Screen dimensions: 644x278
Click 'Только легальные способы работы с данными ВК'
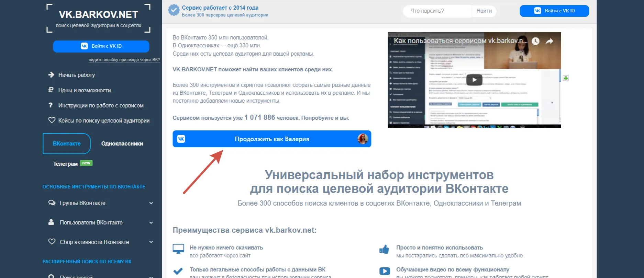(257, 269)
